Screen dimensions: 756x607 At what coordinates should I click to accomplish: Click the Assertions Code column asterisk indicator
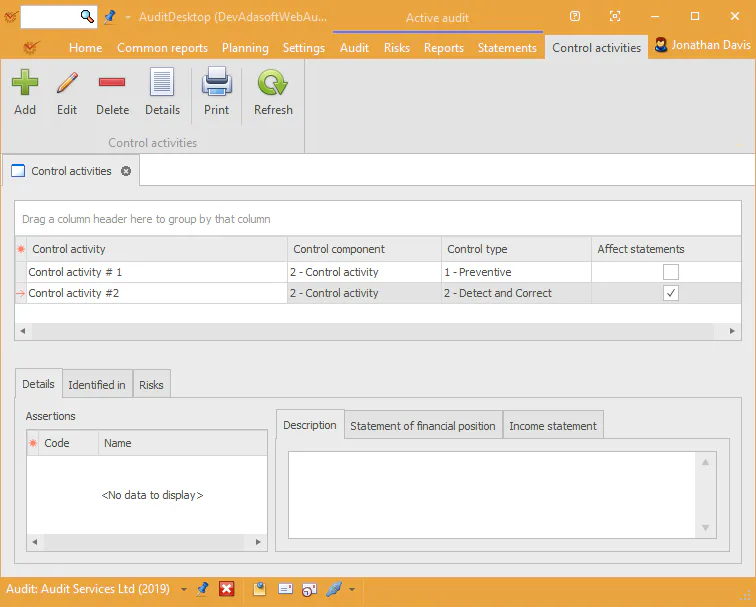(33, 443)
